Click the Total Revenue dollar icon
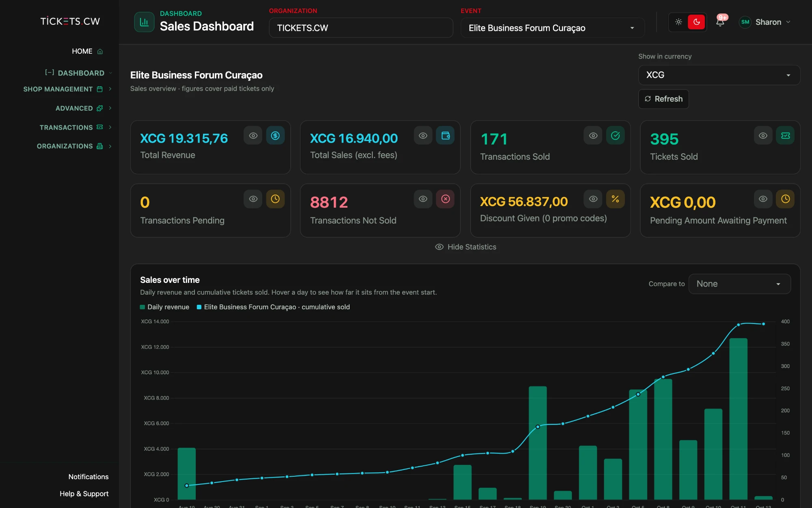The width and height of the screenshot is (812, 508). click(x=275, y=136)
